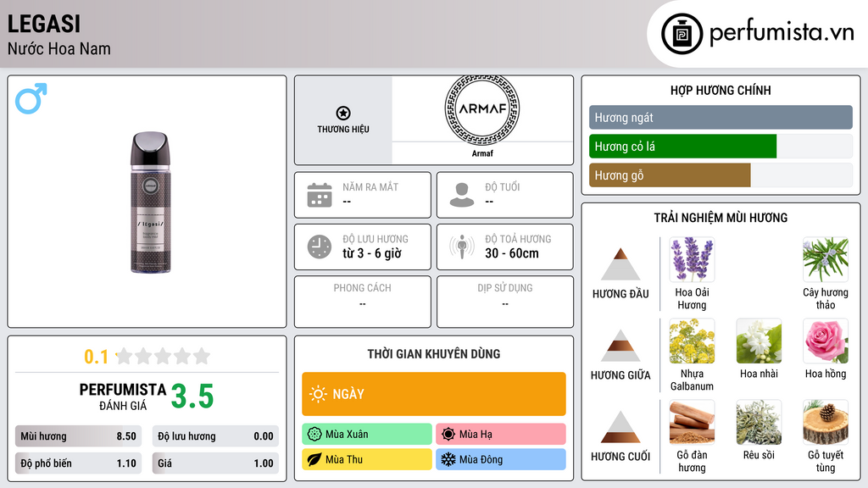868x488 pixels.
Task: Click the male gender symbol icon
Action: [x=31, y=98]
